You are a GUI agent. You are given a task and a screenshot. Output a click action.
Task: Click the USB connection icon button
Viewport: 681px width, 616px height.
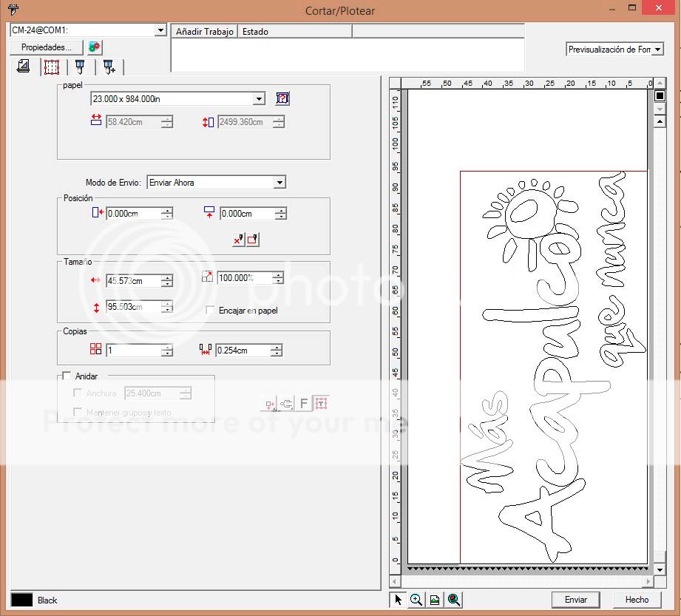coord(286,404)
